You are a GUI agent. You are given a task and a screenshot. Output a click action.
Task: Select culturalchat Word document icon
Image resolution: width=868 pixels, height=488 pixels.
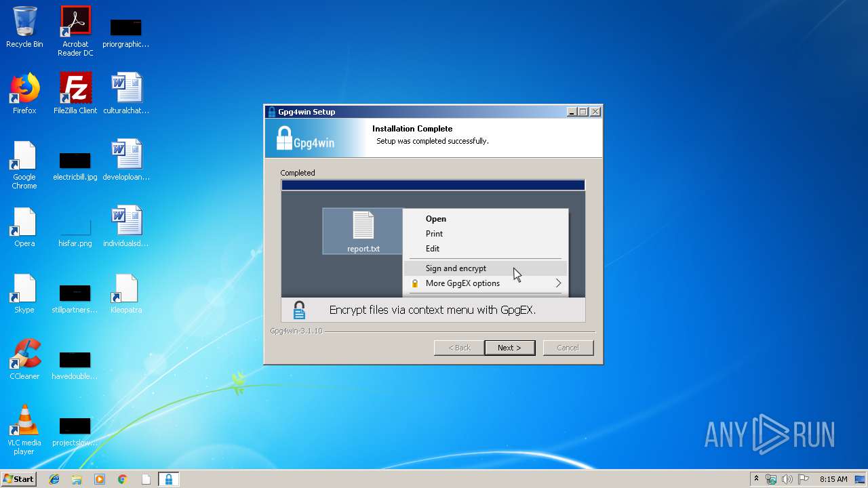click(126, 94)
